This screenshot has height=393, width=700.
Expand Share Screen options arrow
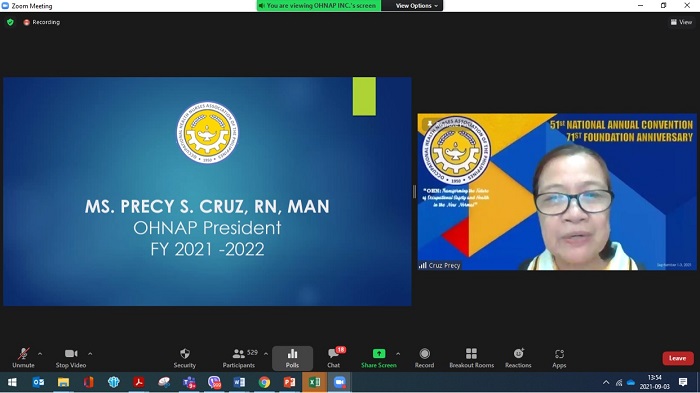click(x=398, y=354)
